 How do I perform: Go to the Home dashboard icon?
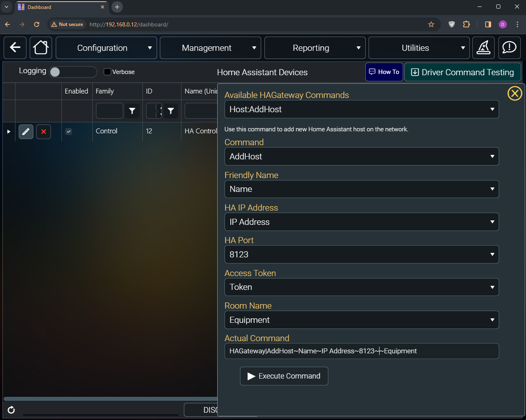(x=41, y=48)
